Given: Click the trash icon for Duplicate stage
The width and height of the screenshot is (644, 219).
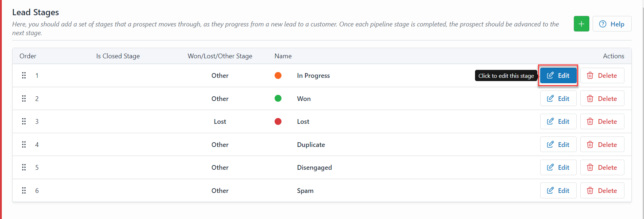Looking at the screenshot, I should pos(590,144).
